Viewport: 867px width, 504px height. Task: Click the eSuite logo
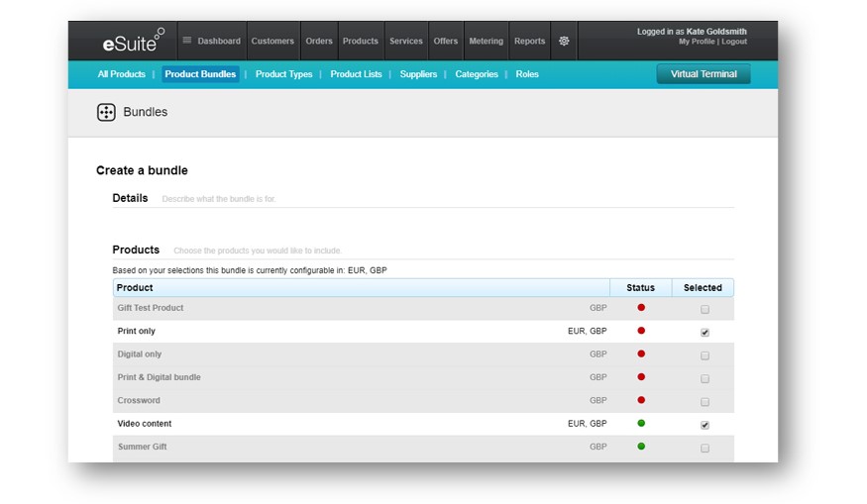click(x=133, y=42)
